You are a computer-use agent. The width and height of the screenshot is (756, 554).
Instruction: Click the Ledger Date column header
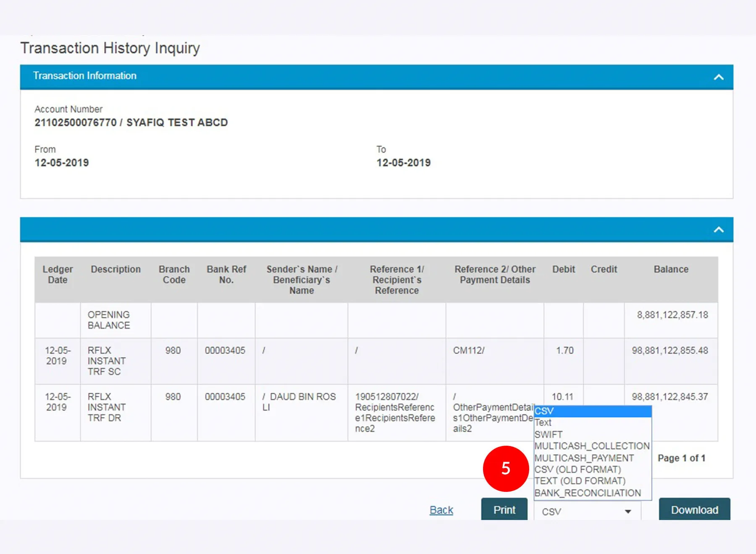pos(58,274)
